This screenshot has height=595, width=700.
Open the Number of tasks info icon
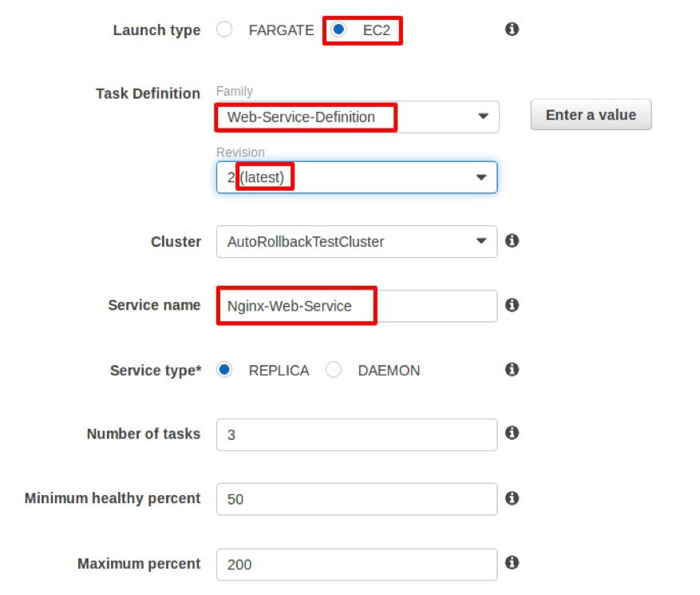point(512,433)
